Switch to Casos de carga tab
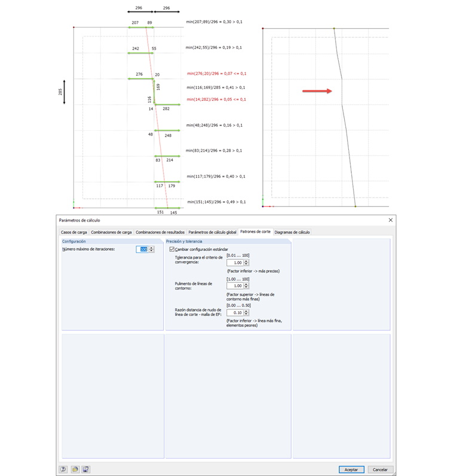 (x=74, y=232)
